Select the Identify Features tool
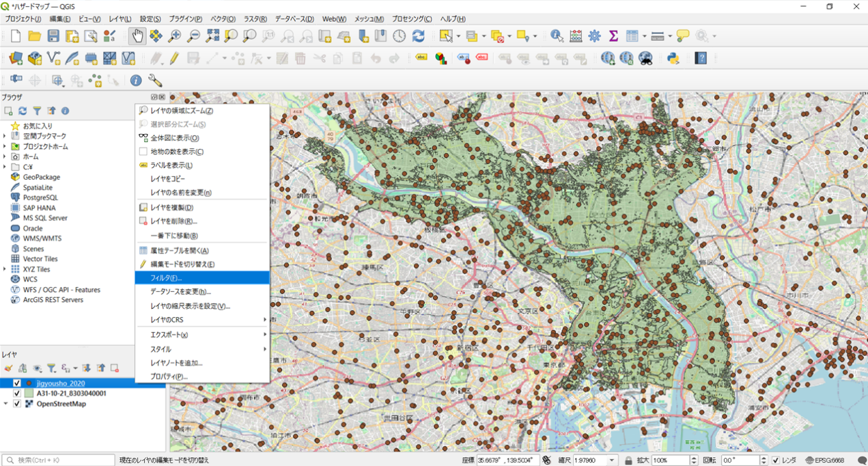The height and width of the screenshot is (466, 868). click(557, 36)
